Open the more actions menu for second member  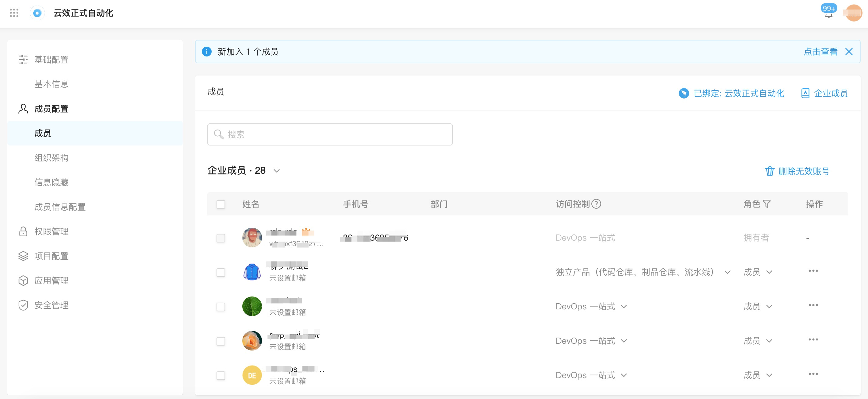click(814, 271)
